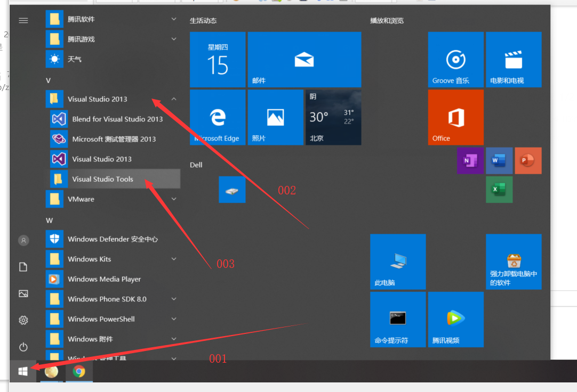577x392 pixels.
Task: Launch the Office tile
Action: pos(455,117)
